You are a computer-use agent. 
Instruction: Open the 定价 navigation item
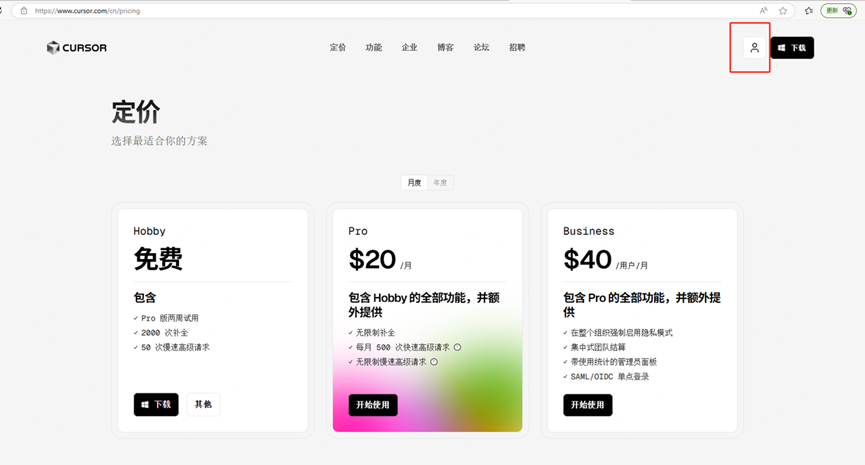pyautogui.click(x=338, y=47)
